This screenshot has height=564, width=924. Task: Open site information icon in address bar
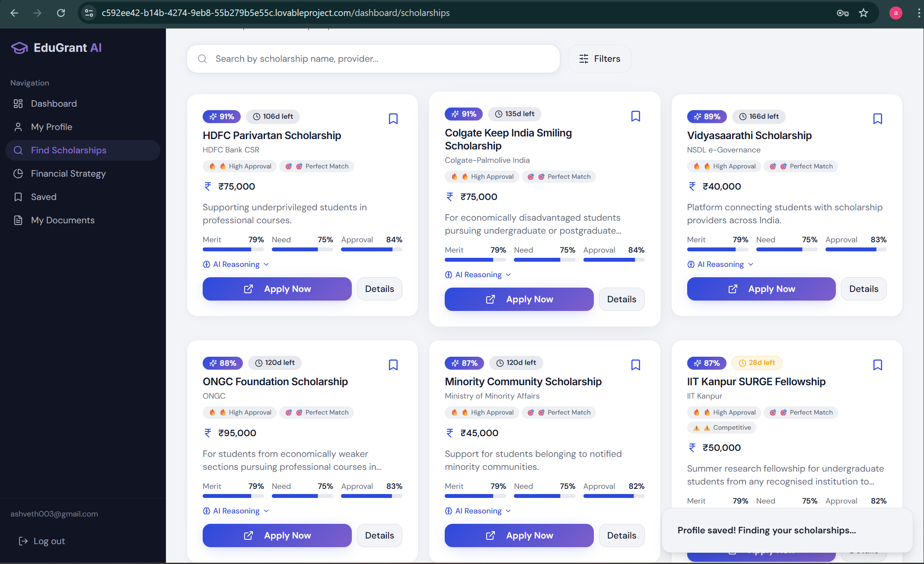coord(89,13)
